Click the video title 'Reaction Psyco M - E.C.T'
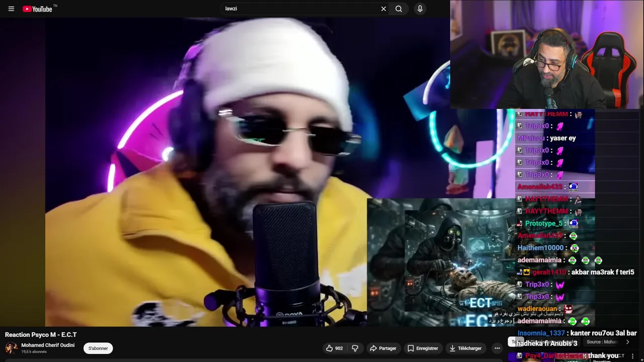644x362 pixels. tap(41, 334)
